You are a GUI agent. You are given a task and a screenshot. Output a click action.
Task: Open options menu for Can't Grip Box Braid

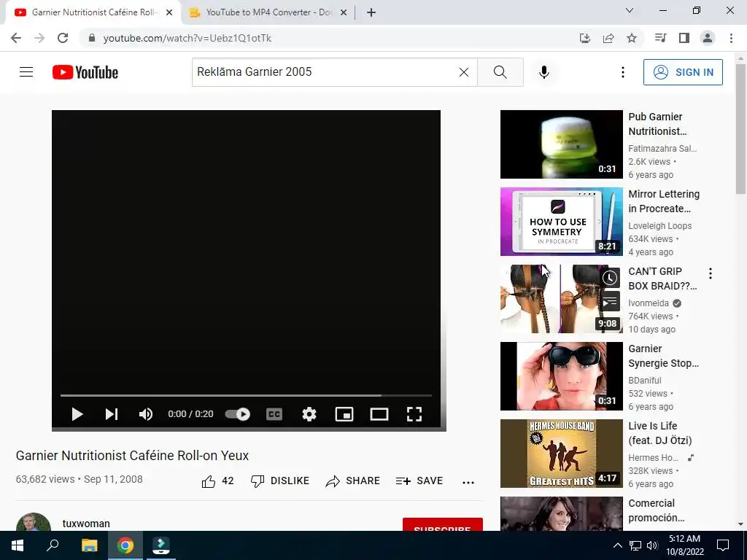[x=711, y=273]
